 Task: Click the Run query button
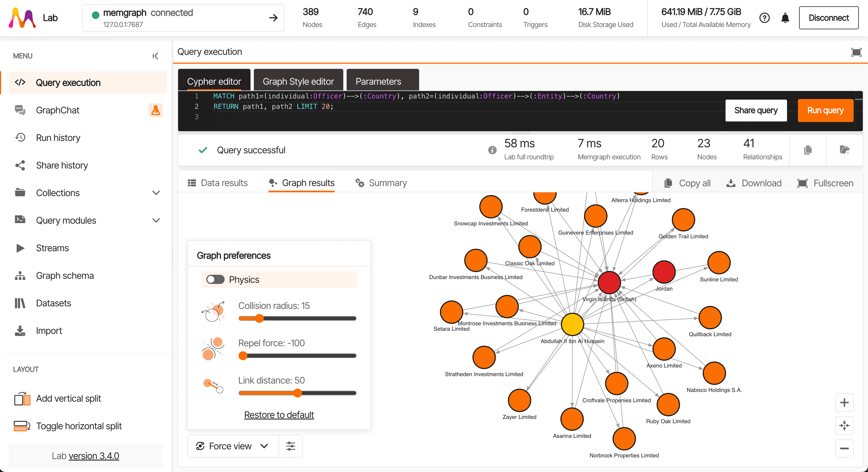[825, 110]
